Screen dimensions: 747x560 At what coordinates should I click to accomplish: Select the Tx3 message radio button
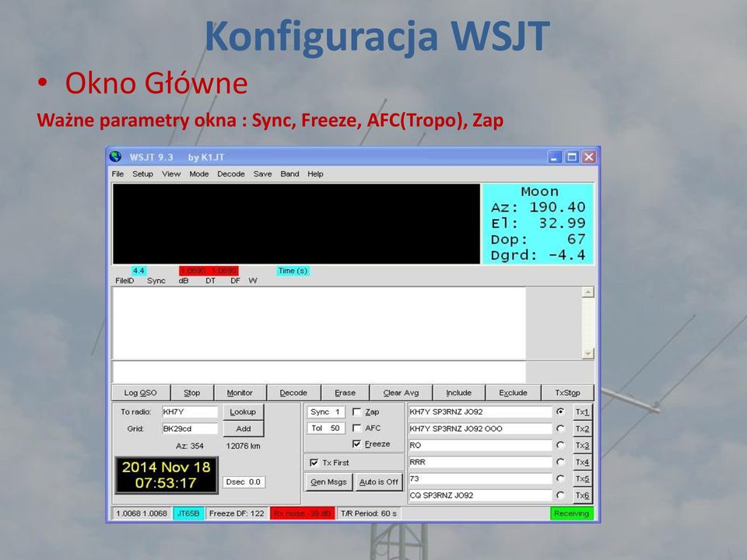(560, 445)
